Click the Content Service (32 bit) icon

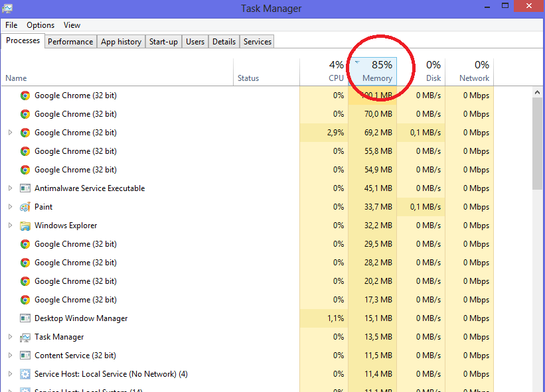pyautogui.click(x=25, y=356)
